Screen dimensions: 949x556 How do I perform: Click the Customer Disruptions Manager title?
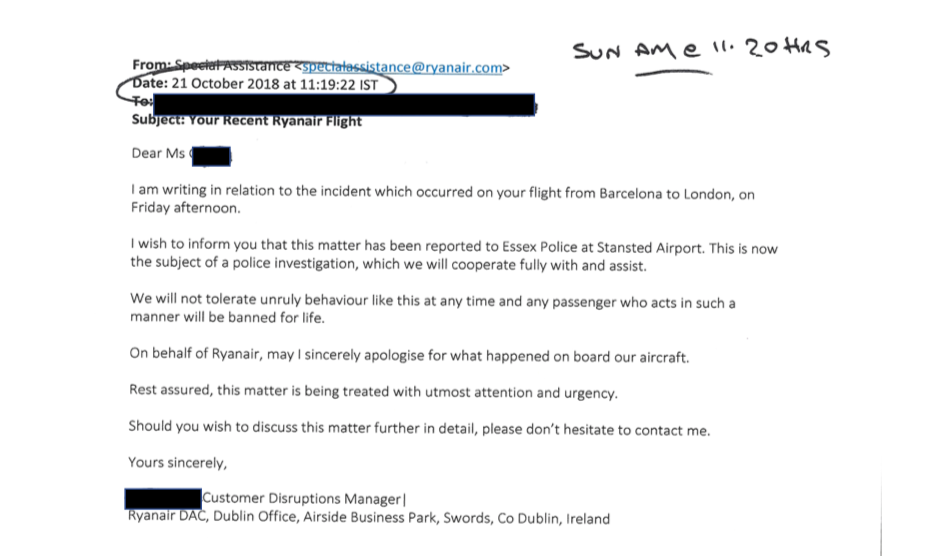[x=302, y=499]
